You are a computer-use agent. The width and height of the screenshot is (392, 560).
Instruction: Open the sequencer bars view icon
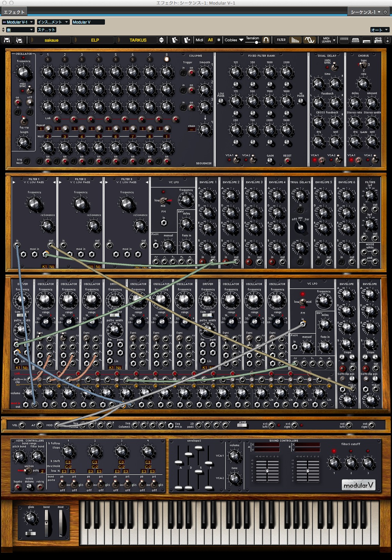pos(295,40)
